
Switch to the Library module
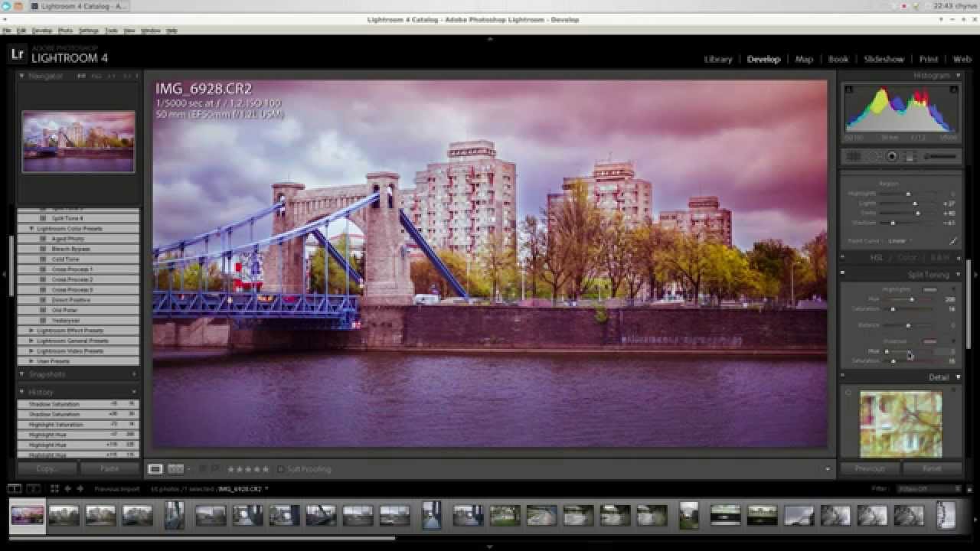[718, 59]
